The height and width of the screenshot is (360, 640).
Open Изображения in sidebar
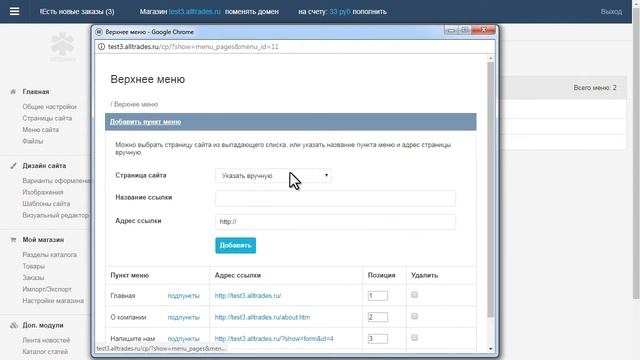pos(43,192)
